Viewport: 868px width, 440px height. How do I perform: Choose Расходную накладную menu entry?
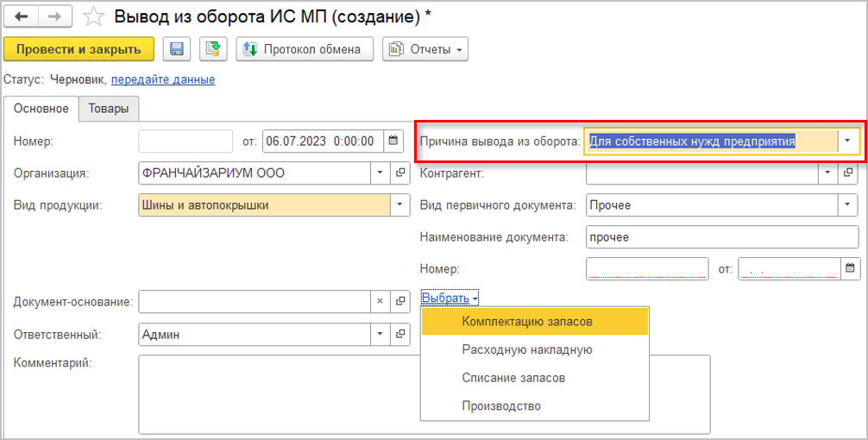[526, 349]
